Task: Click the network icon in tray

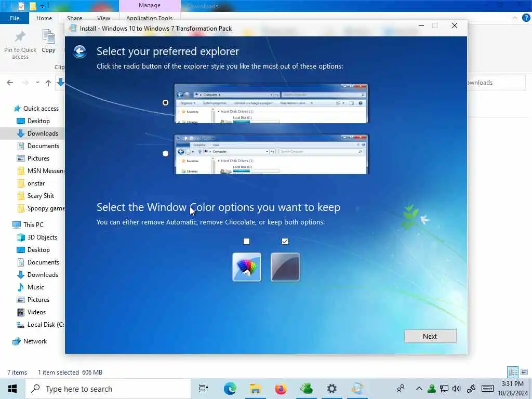Action: (444, 389)
